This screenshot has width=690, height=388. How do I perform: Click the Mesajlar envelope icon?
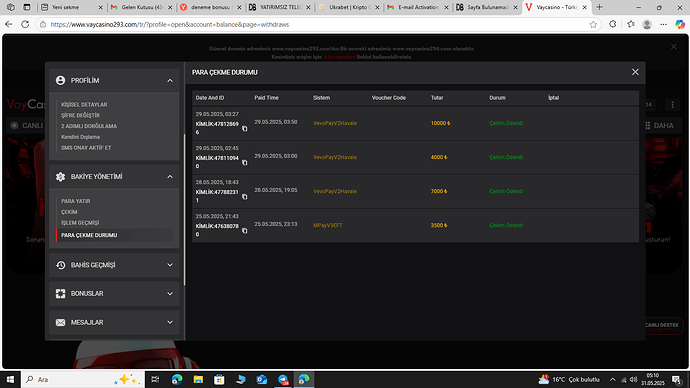pyautogui.click(x=60, y=322)
